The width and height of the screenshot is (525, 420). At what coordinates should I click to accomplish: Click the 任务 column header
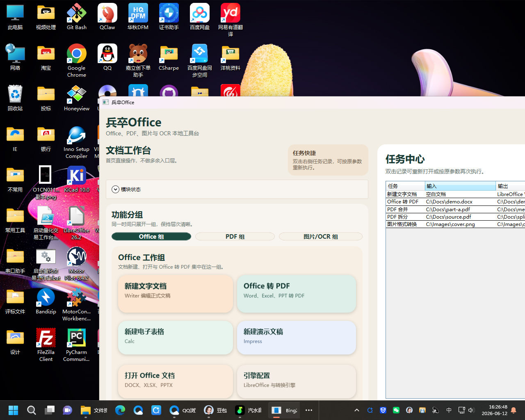tap(405, 186)
